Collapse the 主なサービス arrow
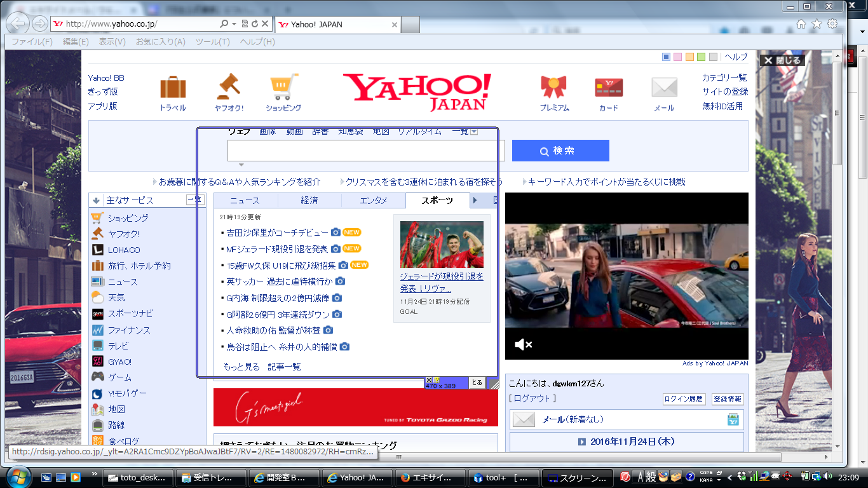 click(96, 200)
